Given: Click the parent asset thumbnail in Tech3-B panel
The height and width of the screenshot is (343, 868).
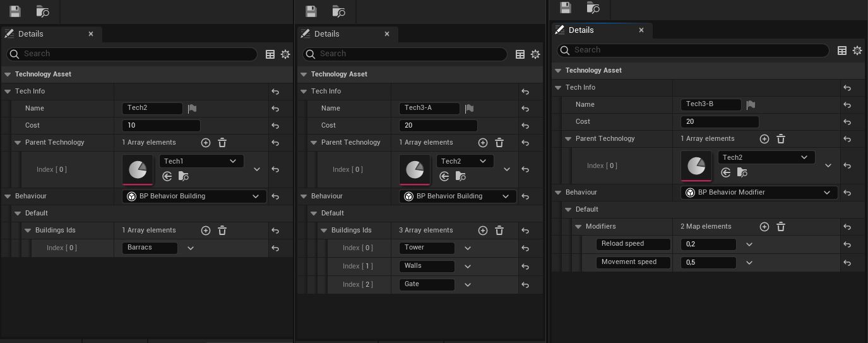Looking at the screenshot, I should click(696, 166).
